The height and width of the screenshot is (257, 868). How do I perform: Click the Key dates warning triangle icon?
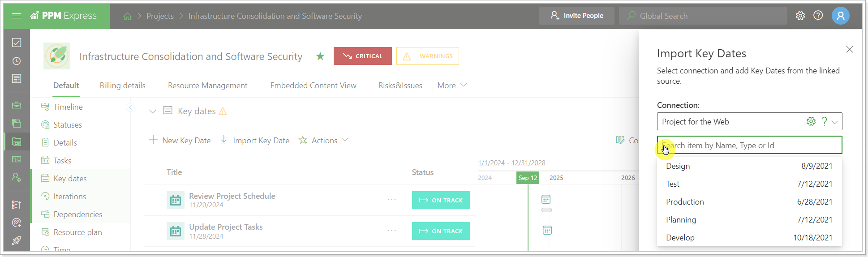point(223,111)
